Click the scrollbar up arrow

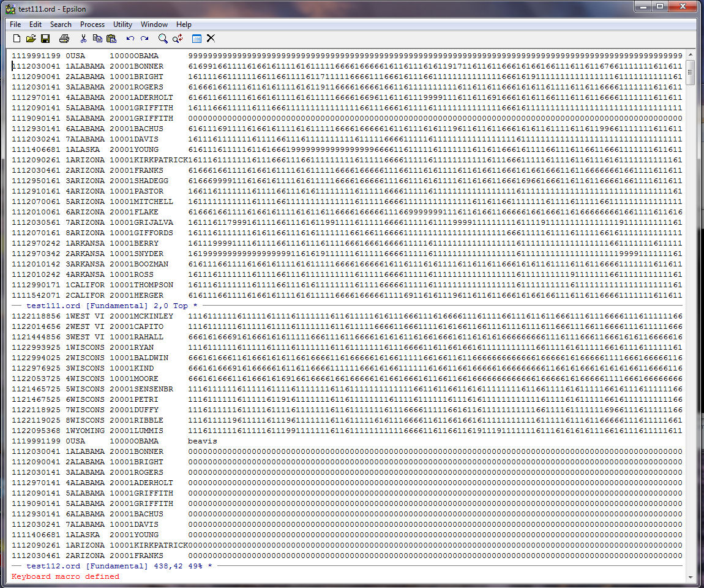pyautogui.click(x=691, y=55)
